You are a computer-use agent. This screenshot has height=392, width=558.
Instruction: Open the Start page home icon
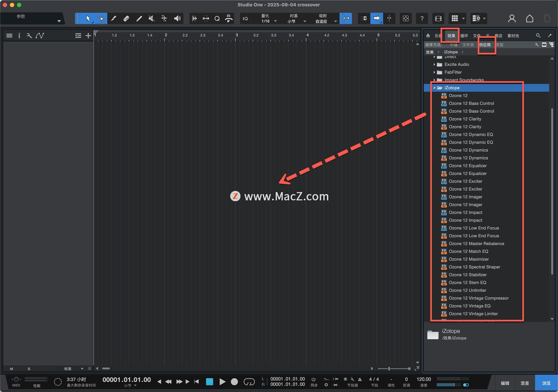pos(530,19)
